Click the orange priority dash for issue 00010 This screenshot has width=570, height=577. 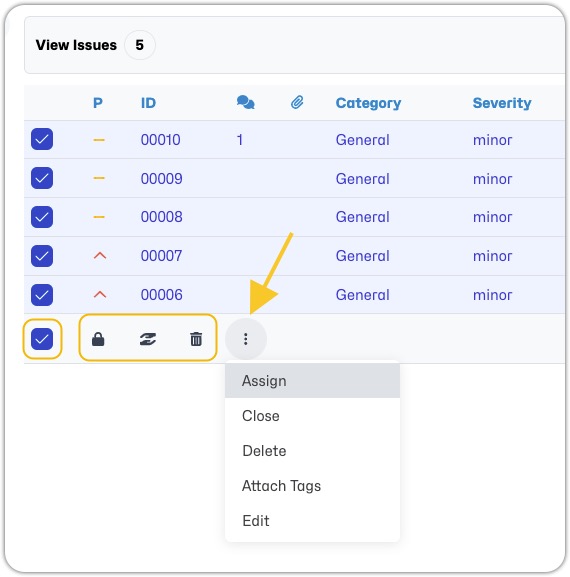99,140
